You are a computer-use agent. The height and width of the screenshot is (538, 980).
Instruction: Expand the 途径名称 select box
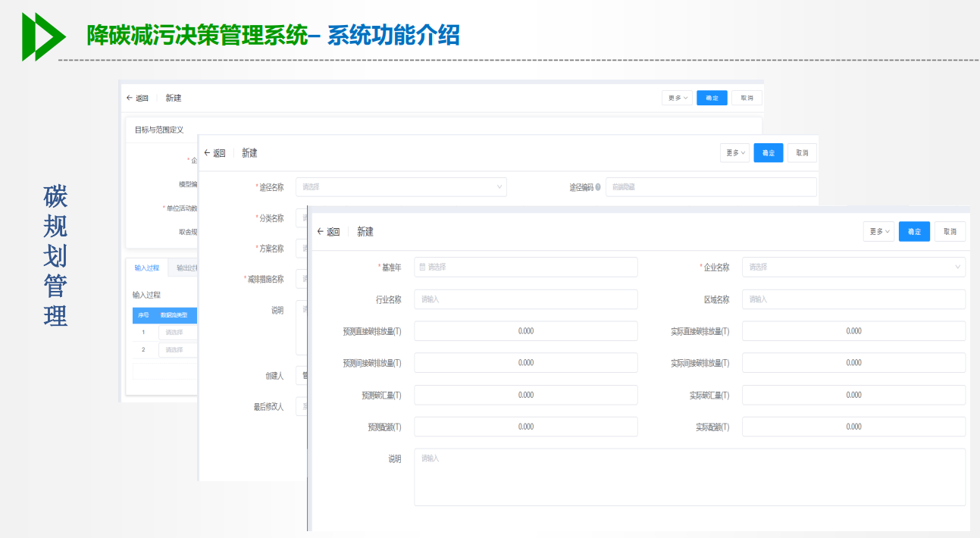pyautogui.click(x=401, y=186)
